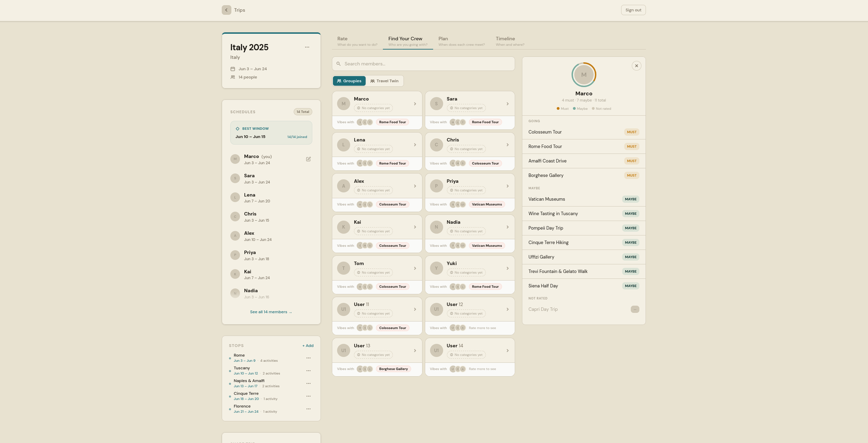Image resolution: width=868 pixels, height=443 pixels.
Task: Toggle MAYBE rating on Vatican Museums
Action: [x=631, y=199]
